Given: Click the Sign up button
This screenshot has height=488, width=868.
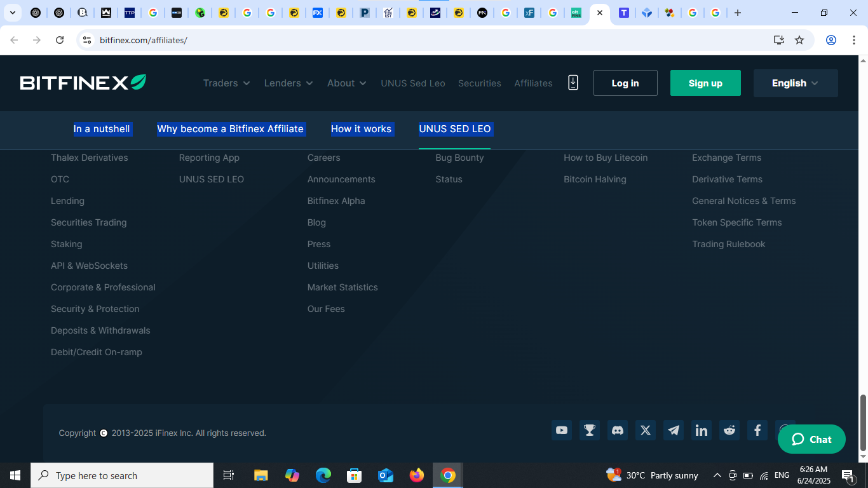Looking at the screenshot, I should point(705,83).
